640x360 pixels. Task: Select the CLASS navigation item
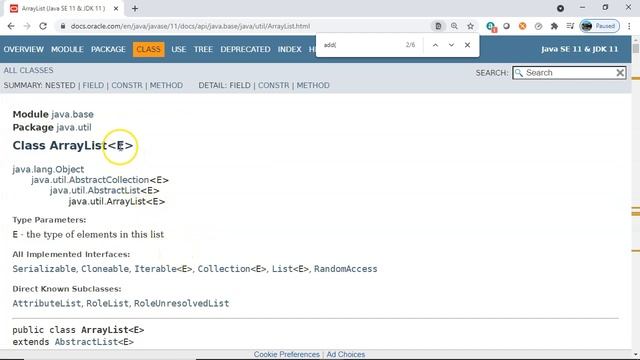tap(149, 49)
